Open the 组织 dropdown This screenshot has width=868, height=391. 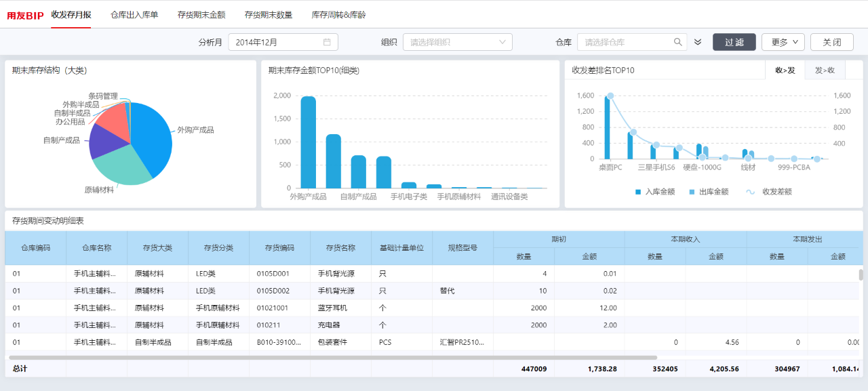point(458,42)
